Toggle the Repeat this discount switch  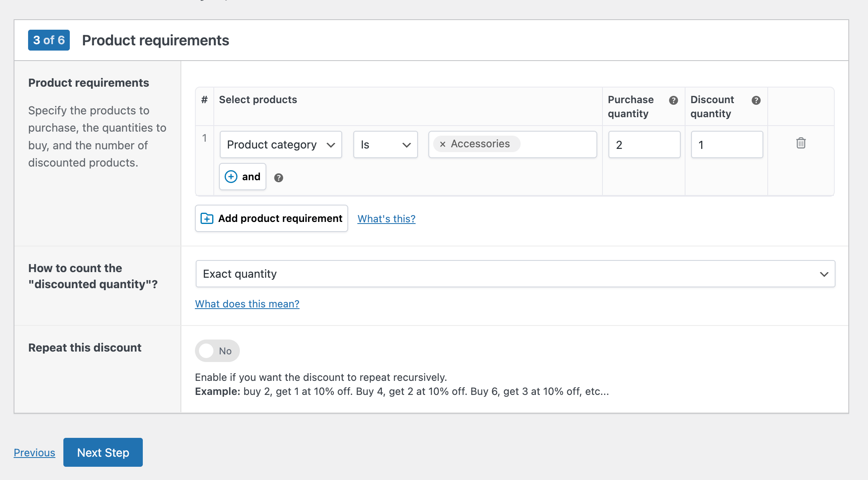point(217,351)
